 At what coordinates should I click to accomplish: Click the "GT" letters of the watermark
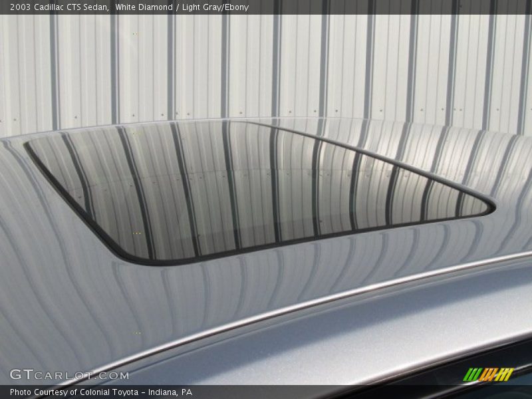click(20, 375)
